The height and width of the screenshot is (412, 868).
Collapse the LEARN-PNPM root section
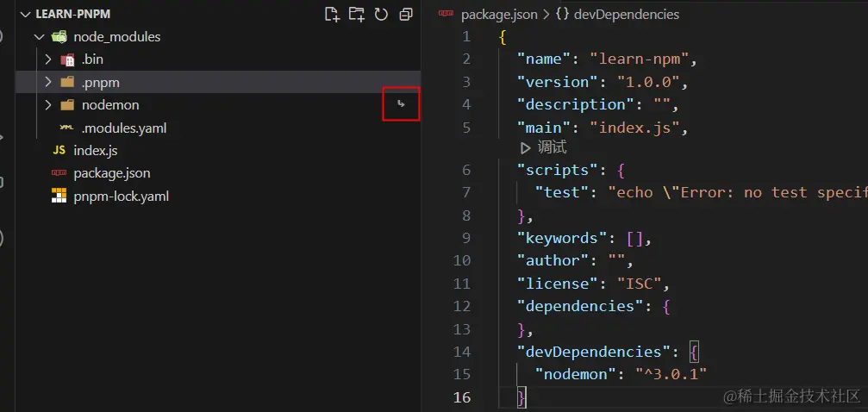[x=26, y=15]
